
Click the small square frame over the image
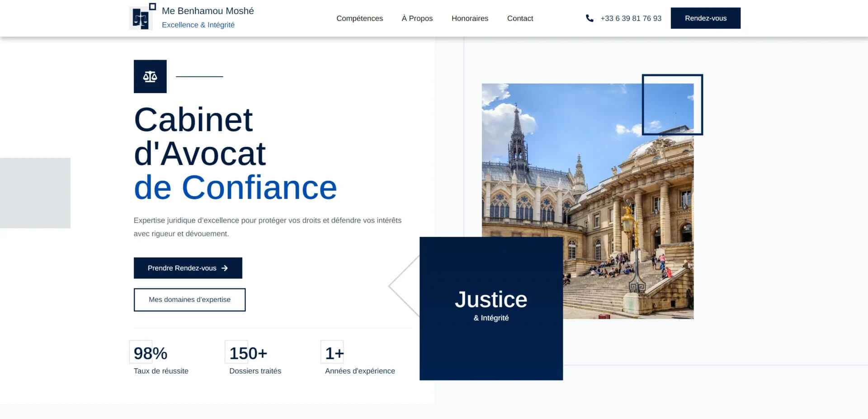click(672, 104)
